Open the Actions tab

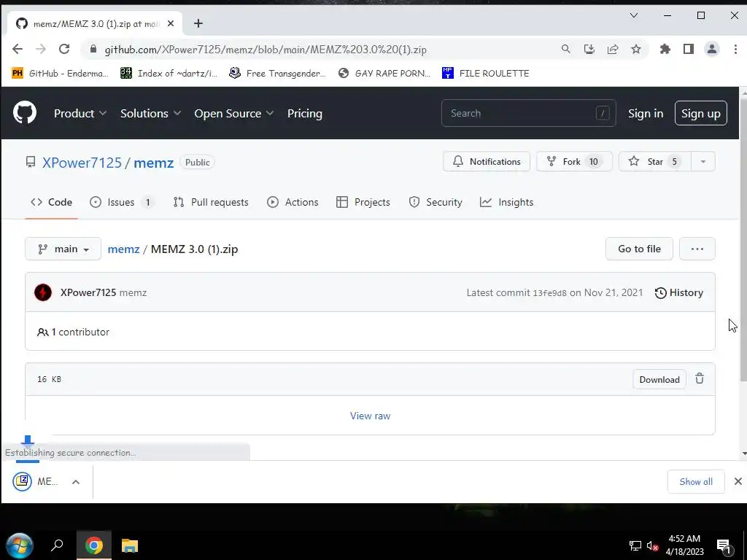click(293, 202)
